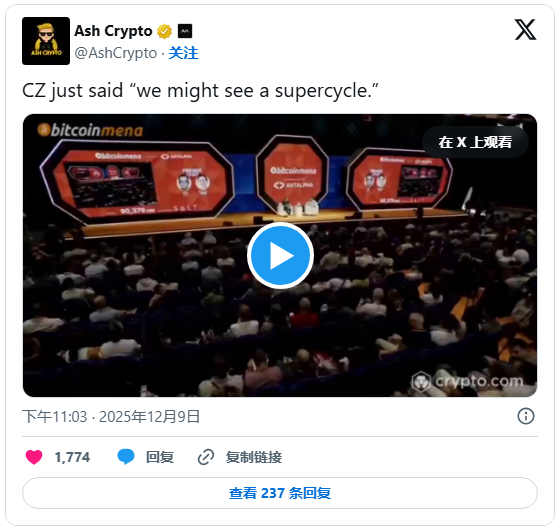Click the blue reply bubble icon

pyautogui.click(x=126, y=457)
